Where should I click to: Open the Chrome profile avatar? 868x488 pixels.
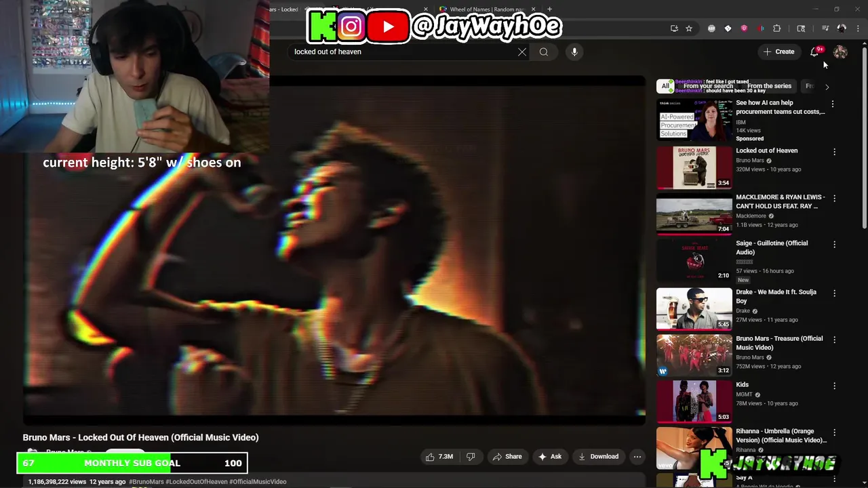(x=842, y=28)
